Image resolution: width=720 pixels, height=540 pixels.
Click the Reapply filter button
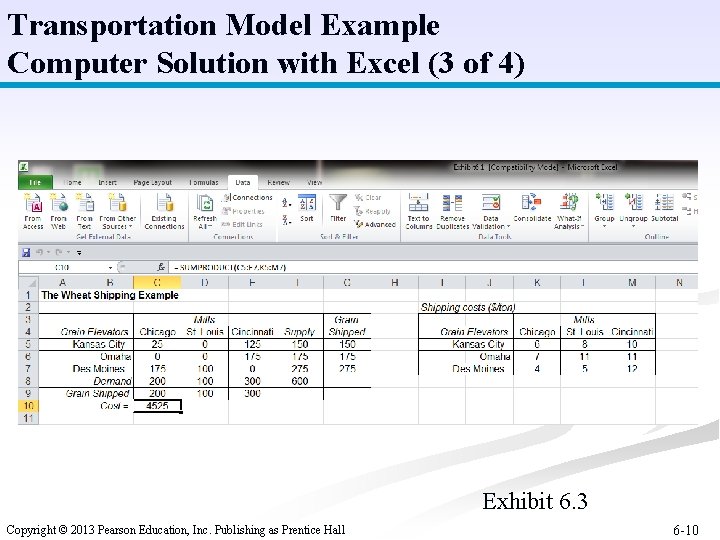click(x=372, y=211)
